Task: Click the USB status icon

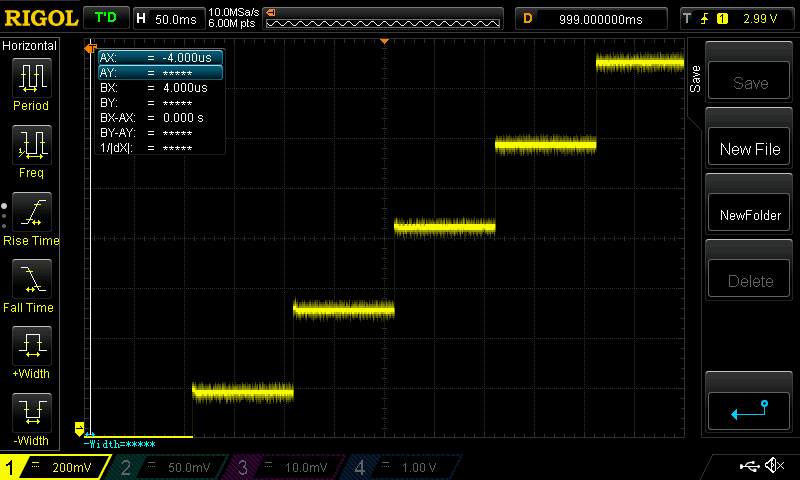Action: pos(749,466)
